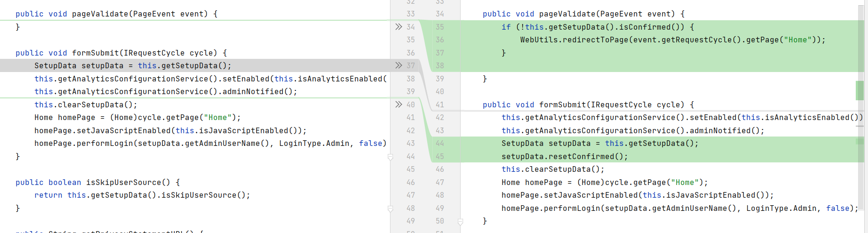Collapse the fold marker at right line 50

pos(460,221)
